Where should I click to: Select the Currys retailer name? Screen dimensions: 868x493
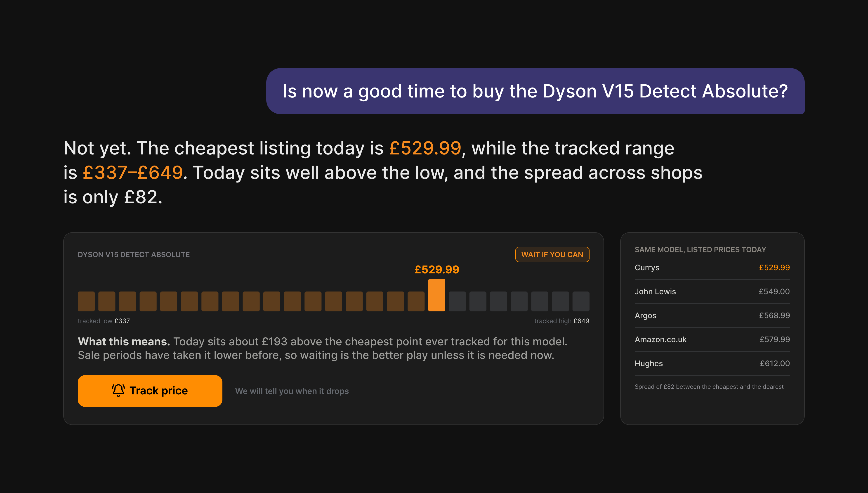click(647, 268)
